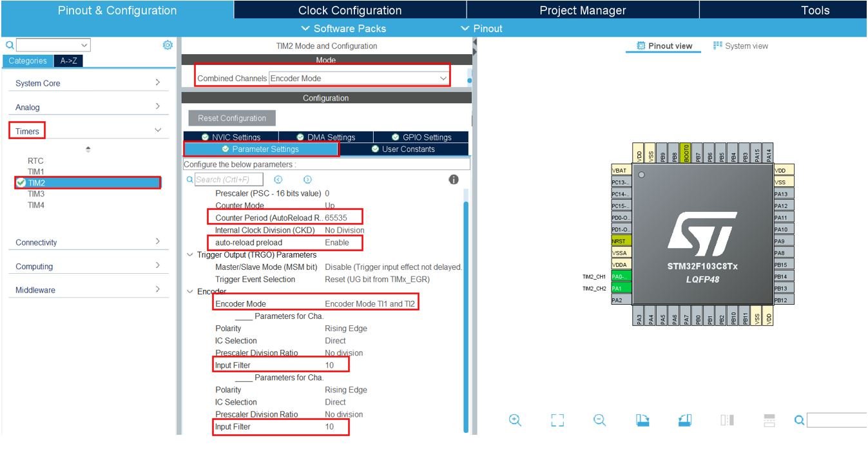The height and width of the screenshot is (449, 868).
Task: Collapse the Encoder parameters section
Action: (189, 292)
